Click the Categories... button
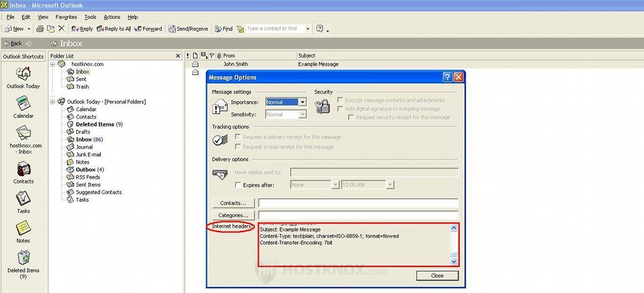 233,215
